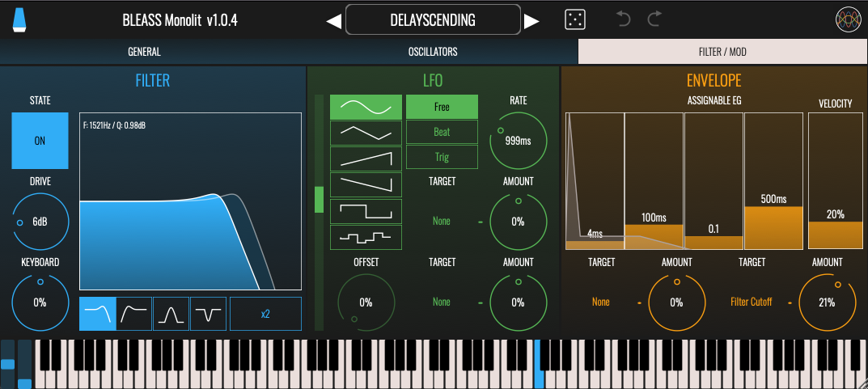Enable Beat sync mode for LFO
Image resolution: width=868 pixels, height=389 pixels.
[442, 132]
